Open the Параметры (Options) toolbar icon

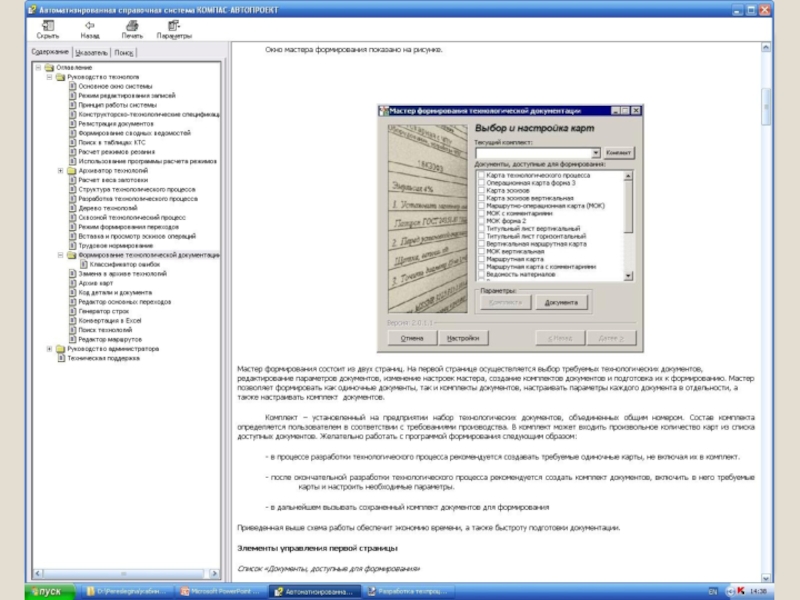[x=173, y=25]
